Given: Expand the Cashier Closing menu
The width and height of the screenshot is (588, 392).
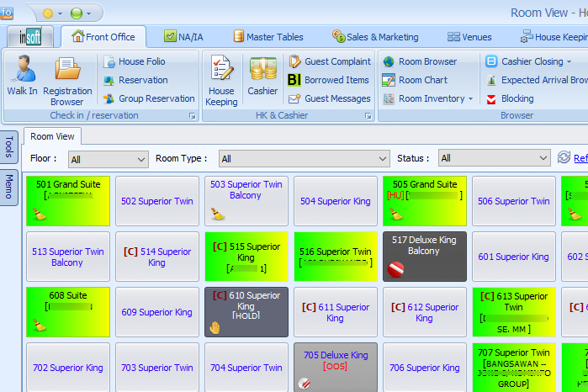Looking at the screenshot, I should click(x=569, y=61).
